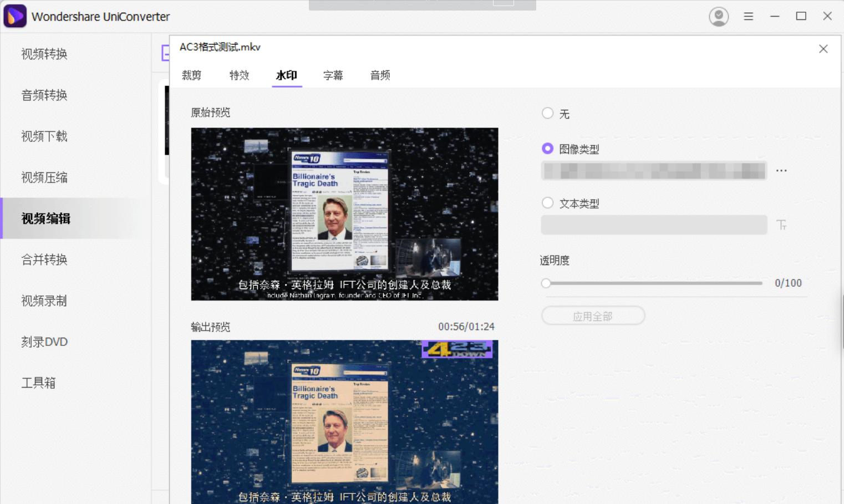Click the text watermark input field

(x=654, y=225)
